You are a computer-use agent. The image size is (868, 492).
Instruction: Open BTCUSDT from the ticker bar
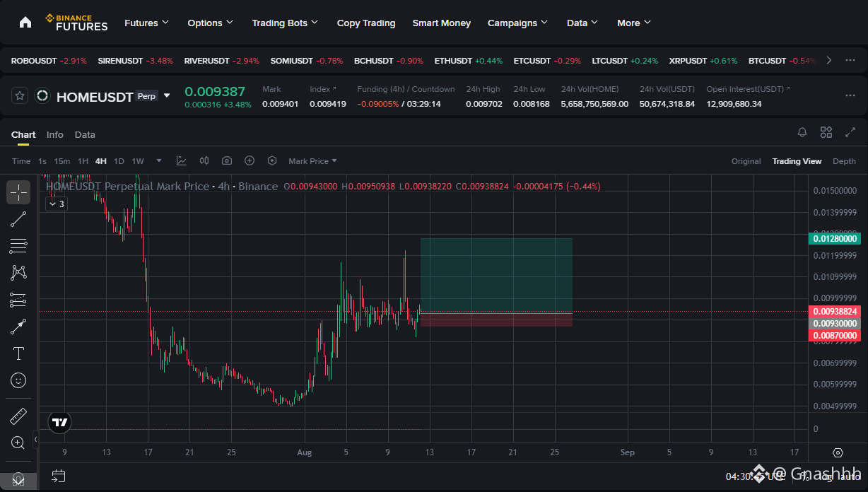coord(782,61)
